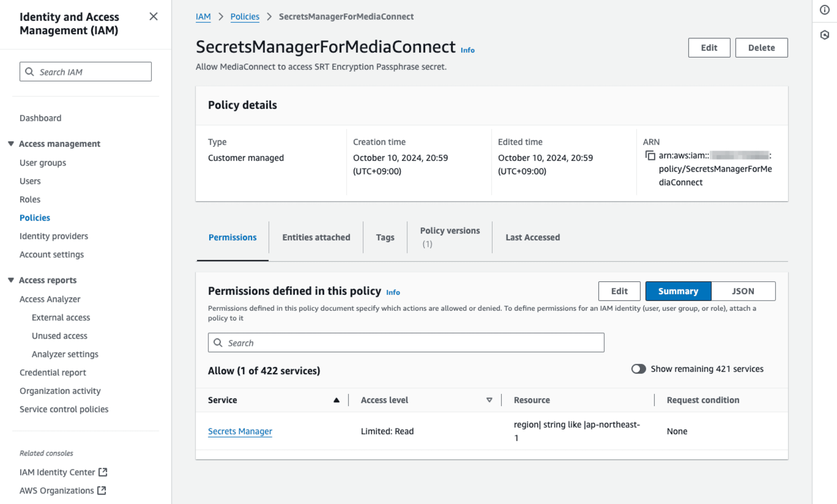Screen dimensions: 837x504
Task: Sort by Service ascending arrow
Action: pyautogui.click(x=336, y=400)
